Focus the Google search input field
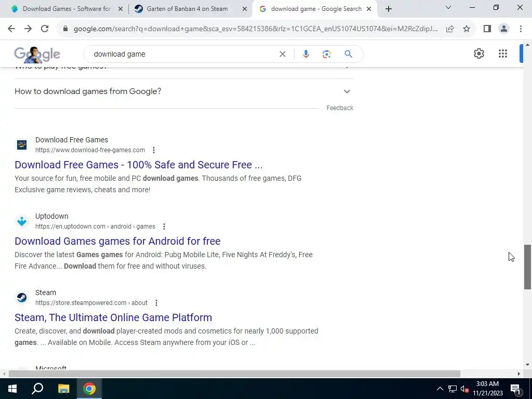The height and width of the screenshot is (399, 532). click(183, 54)
